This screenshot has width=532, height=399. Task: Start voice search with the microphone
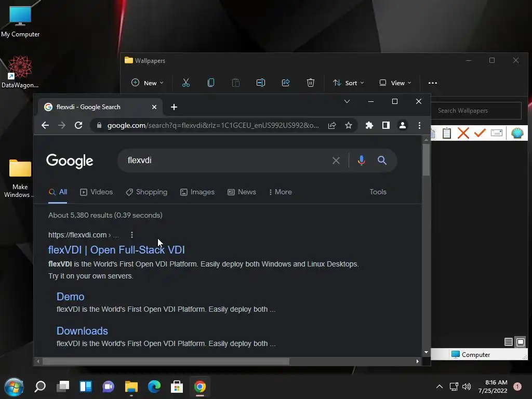point(362,161)
